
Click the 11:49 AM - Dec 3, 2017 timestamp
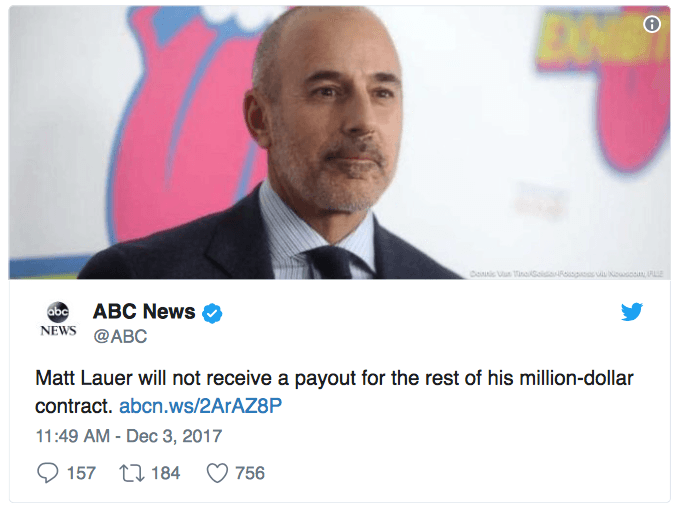pyautogui.click(x=128, y=436)
